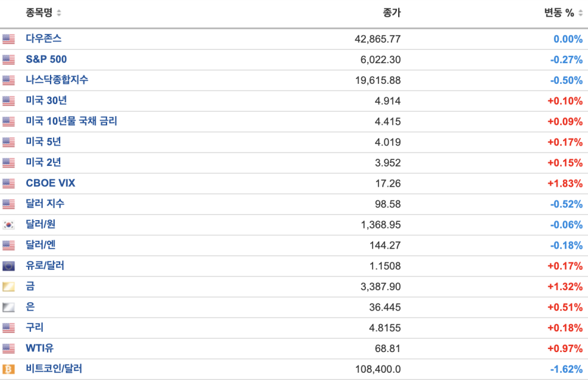Open the 미국 5년 bond link
The width and height of the screenshot is (588, 380).
coord(43,142)
